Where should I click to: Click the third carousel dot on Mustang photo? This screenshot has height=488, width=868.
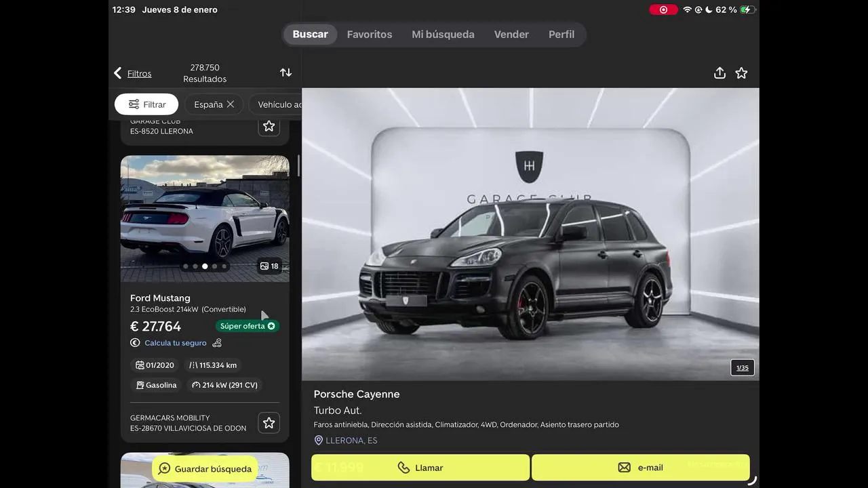(x=205, y=266)
